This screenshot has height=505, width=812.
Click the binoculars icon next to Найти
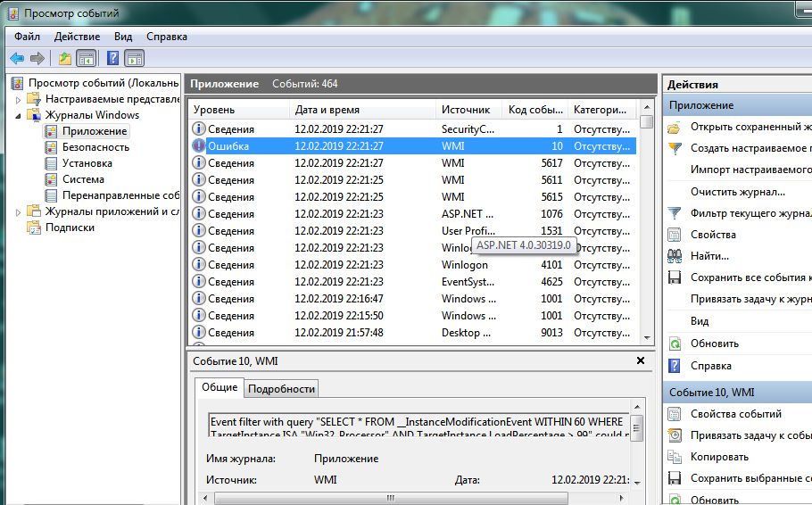[675, 256]
